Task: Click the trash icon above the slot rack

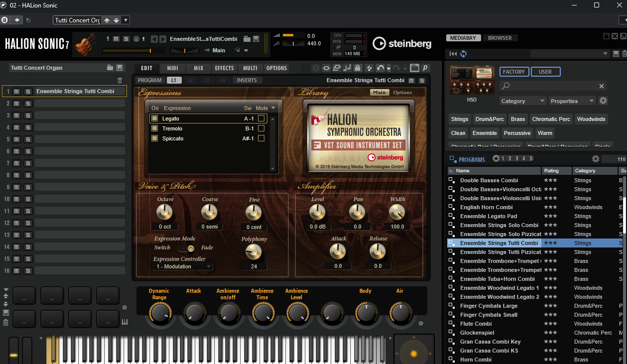Action: click(120, 80)
